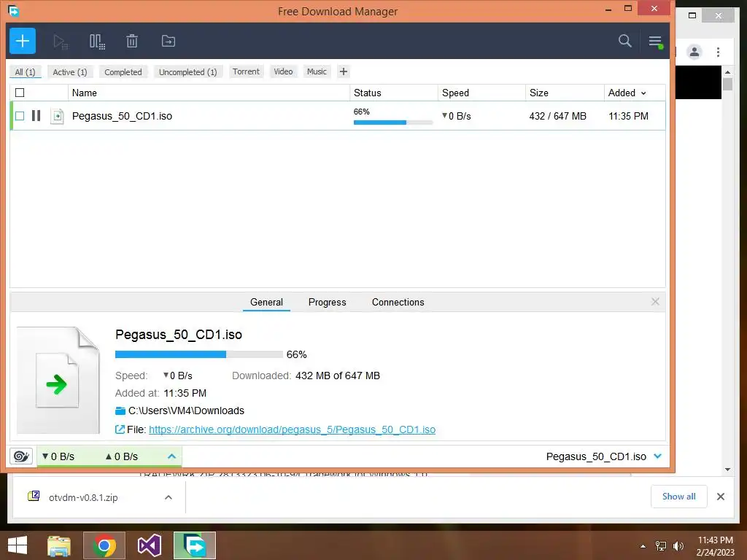Toggle the snail mode speed limiter icon

coord(21,456)
